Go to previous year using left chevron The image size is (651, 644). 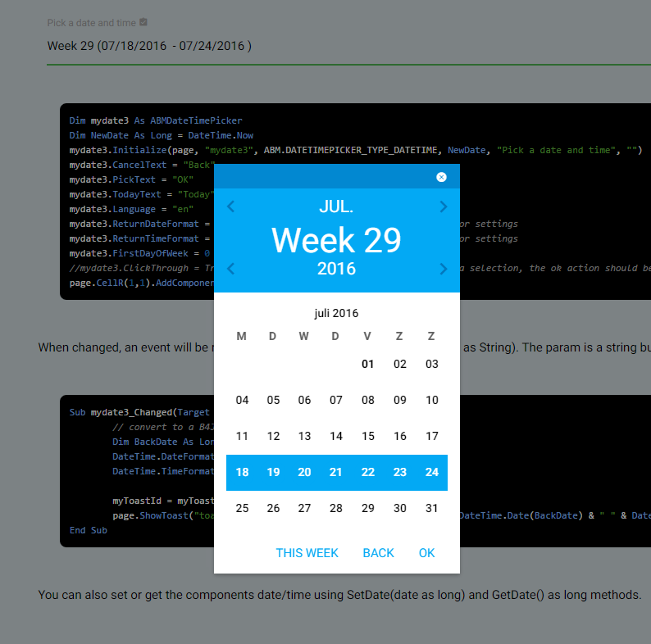231,269
